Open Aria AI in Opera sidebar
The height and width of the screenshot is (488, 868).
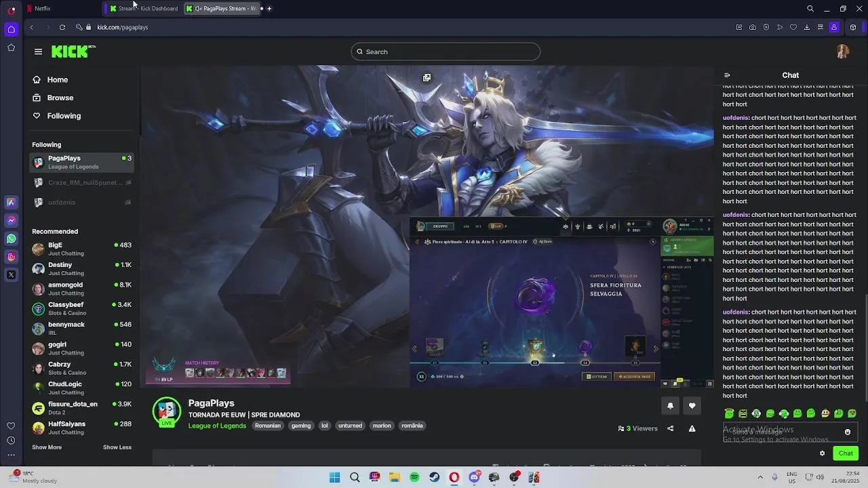coord(11,202)
